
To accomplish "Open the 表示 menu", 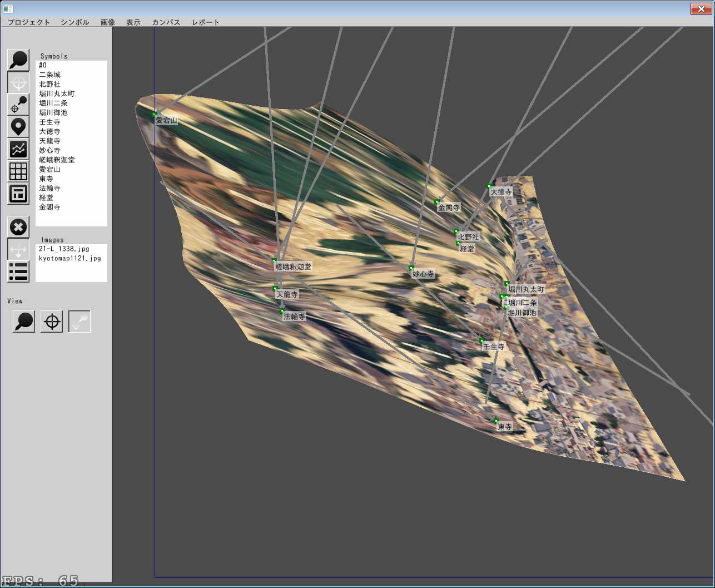I will click(133, 22).
